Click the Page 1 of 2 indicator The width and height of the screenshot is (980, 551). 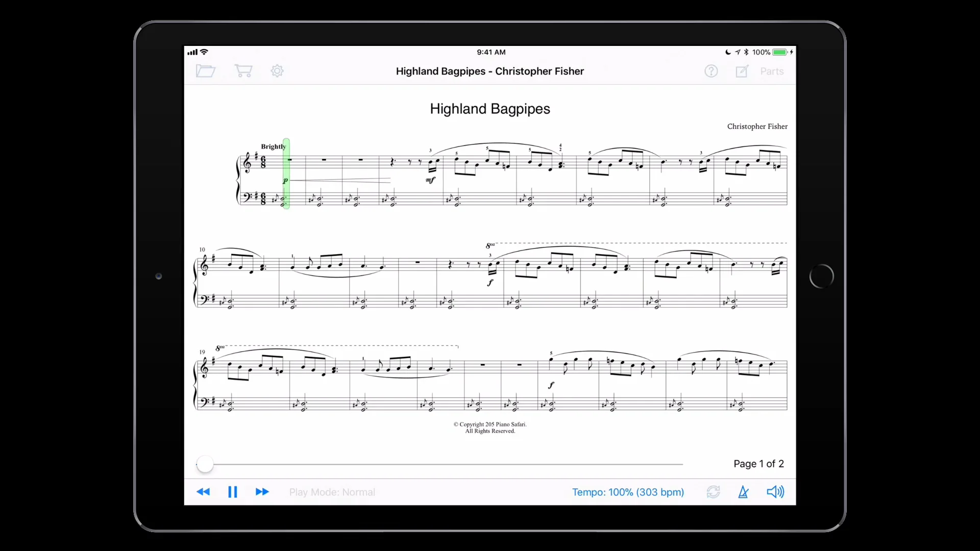coord(758,464)
